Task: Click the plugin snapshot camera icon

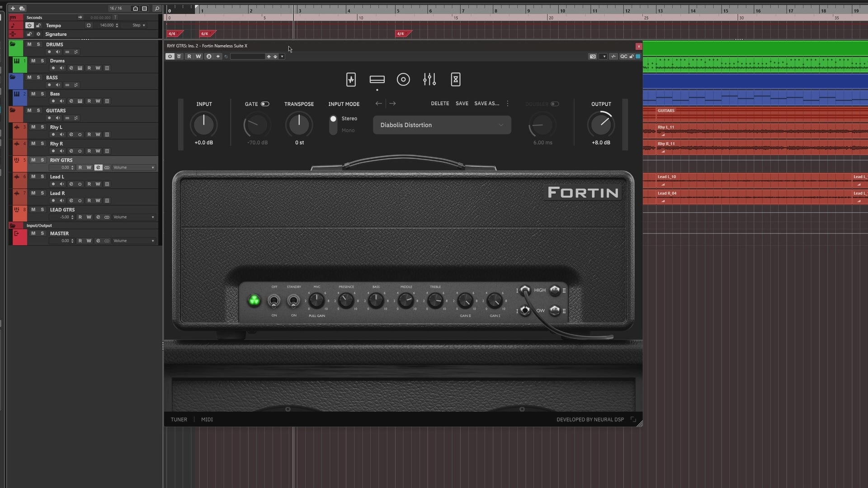Action: 593,56
